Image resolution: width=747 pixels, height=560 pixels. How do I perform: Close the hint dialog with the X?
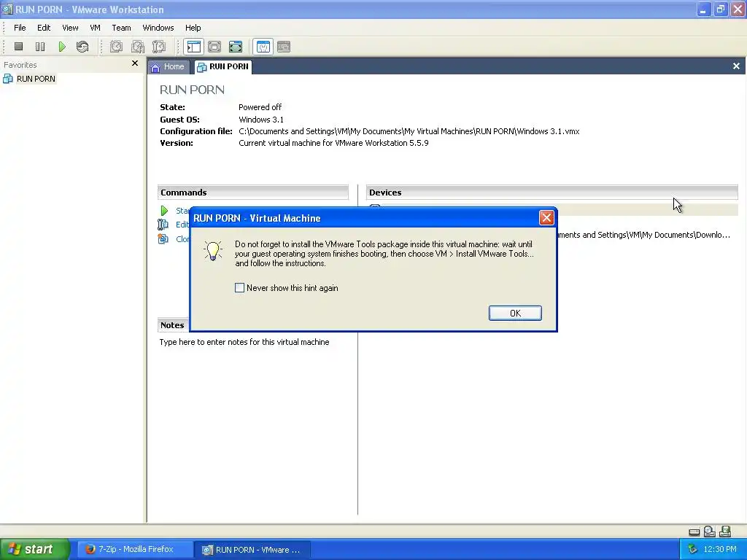546,217
